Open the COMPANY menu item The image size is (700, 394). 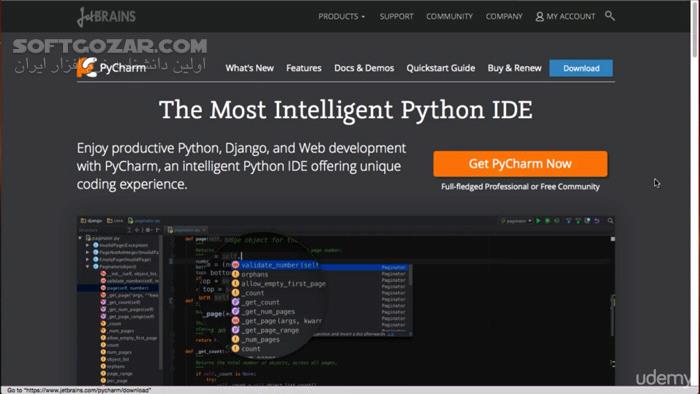504,17
